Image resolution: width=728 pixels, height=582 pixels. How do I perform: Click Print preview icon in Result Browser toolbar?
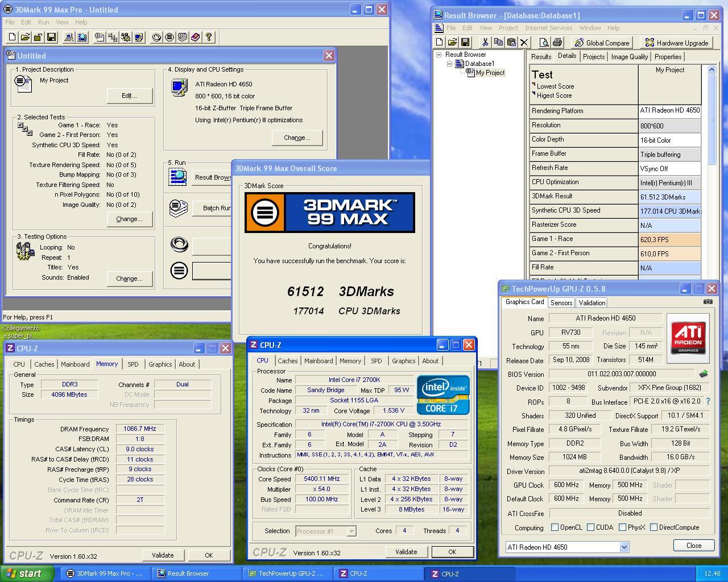[544, 42]
